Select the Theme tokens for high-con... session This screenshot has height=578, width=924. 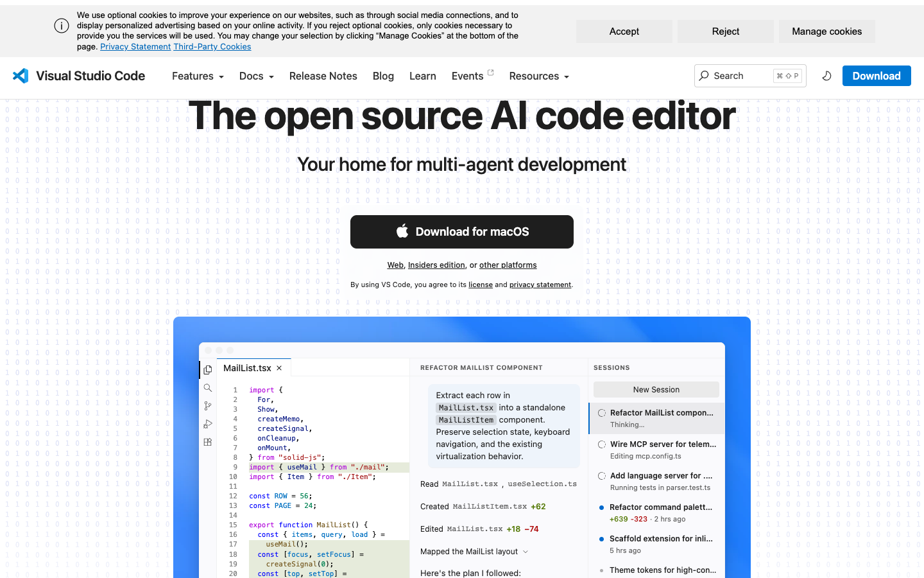coord(656,570)
